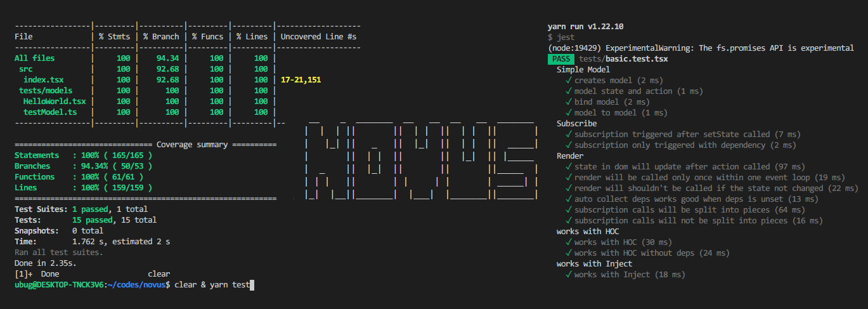Click 'subscription only triggered with dependency' result
The width and height of the screenshot is (868, 309).
[x=680, y=145]
